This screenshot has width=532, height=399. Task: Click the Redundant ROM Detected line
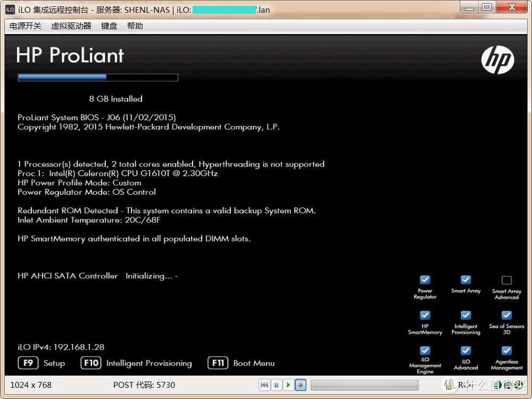click(x=167, y=211)
